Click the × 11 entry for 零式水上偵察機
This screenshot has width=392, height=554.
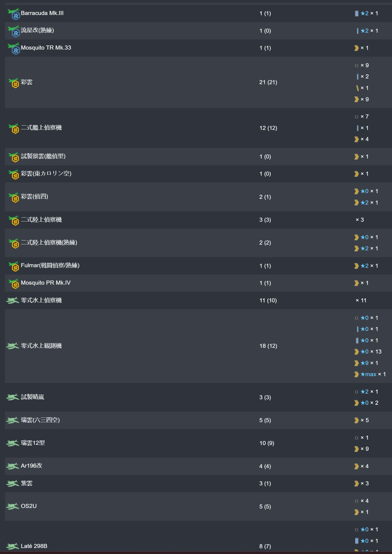[361, 300]
